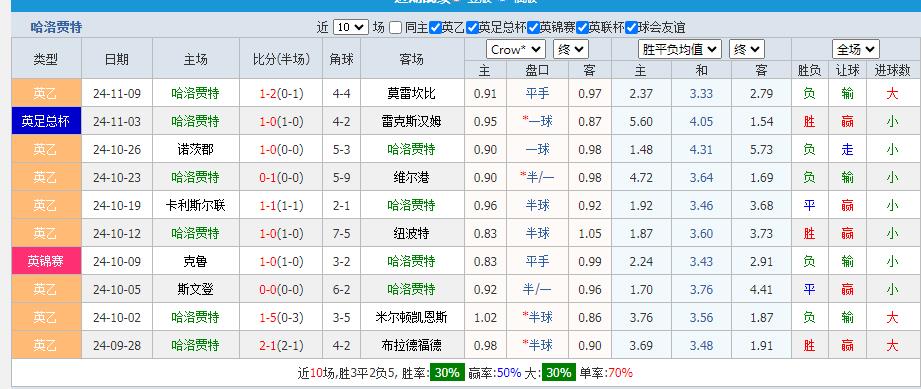Viewport: 921px width, 389px height.
Task: Click draw odds 4.31 in 诺茨郡 row
Action: [x=701, y=149]
